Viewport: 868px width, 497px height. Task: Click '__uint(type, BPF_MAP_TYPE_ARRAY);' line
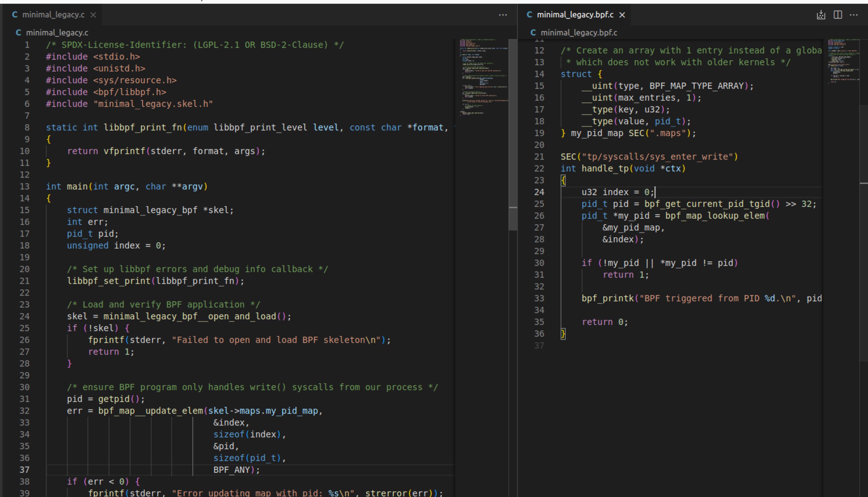tap(667, 86)
